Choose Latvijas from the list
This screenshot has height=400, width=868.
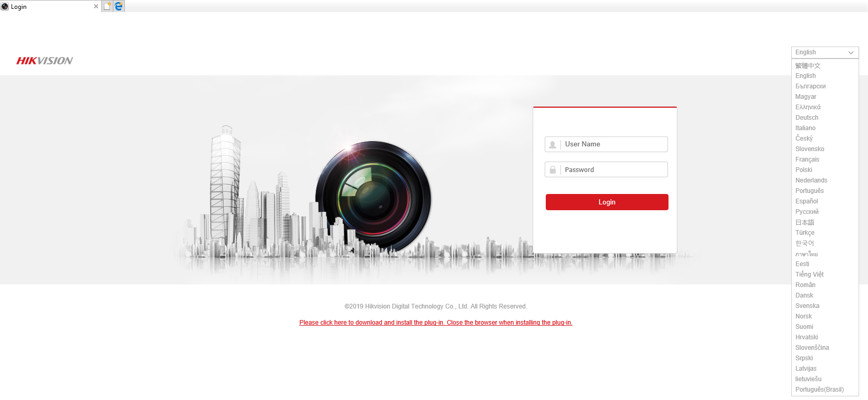806,369
